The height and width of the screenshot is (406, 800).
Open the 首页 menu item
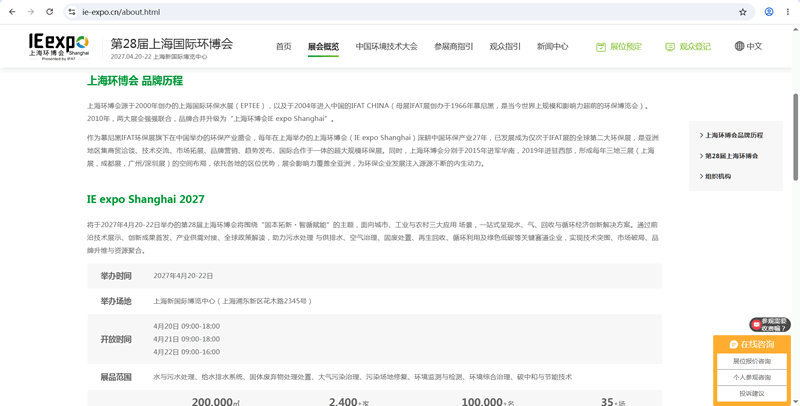click(284, 46)
